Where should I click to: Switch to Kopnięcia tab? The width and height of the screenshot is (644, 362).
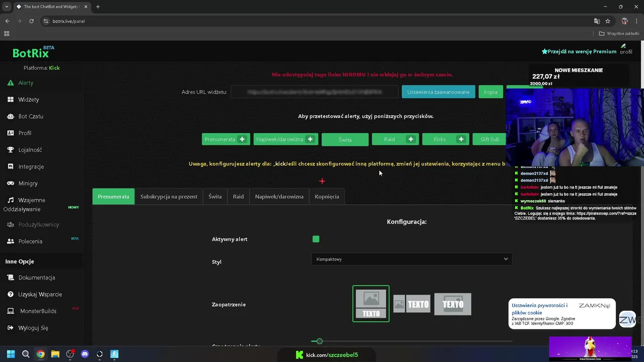[327, 197]
